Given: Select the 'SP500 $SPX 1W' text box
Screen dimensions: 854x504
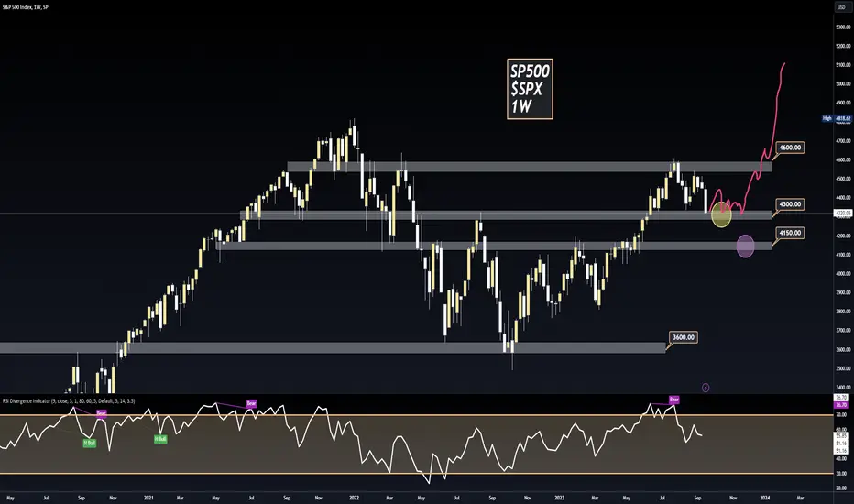Looking at the screenshot, I should [530, 89].
